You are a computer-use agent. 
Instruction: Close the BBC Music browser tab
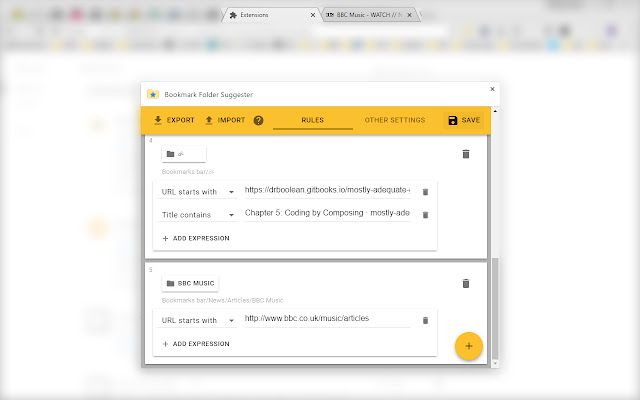pyautogui.click(x=409, y=15)
